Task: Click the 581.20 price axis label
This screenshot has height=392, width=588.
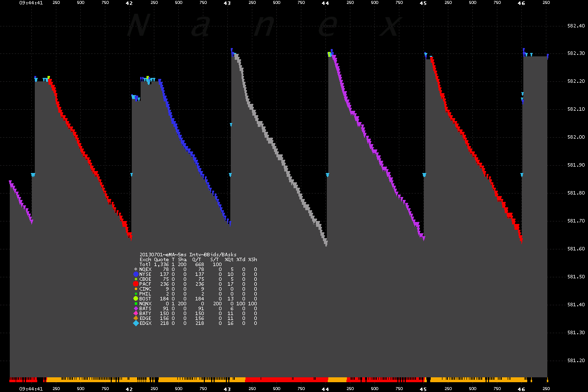Action: tap(576, 361)
